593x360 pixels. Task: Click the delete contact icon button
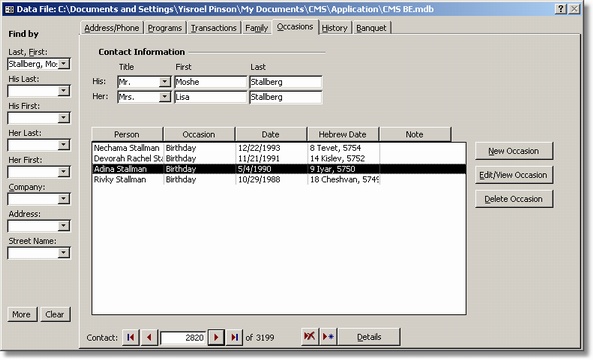310,336
